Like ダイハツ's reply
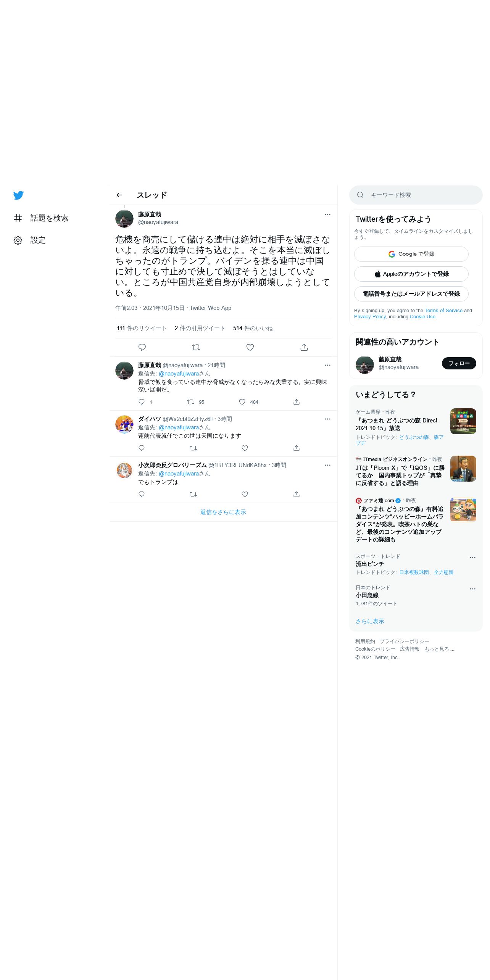490x980 pixels. (245, 448)
